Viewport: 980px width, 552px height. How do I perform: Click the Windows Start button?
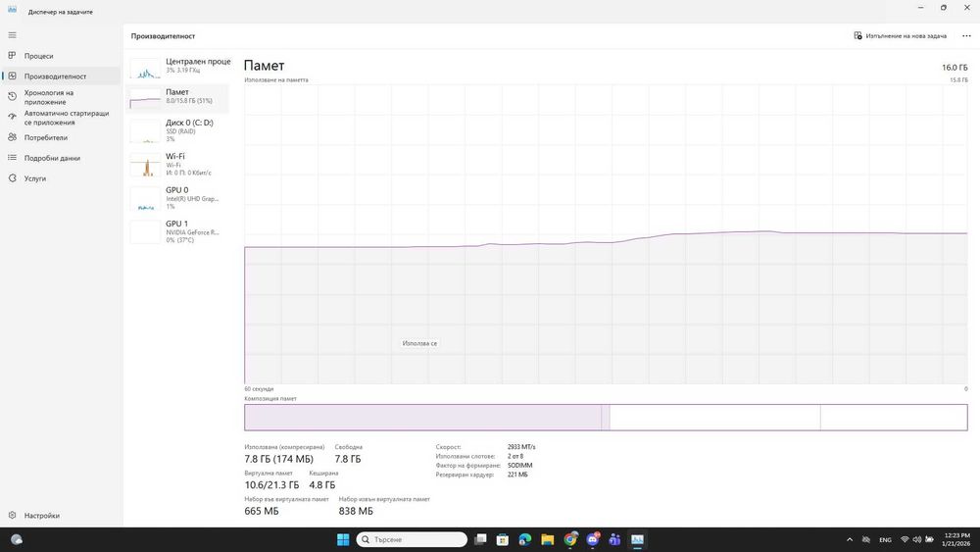pyautogui.click(x=343, y=539)
